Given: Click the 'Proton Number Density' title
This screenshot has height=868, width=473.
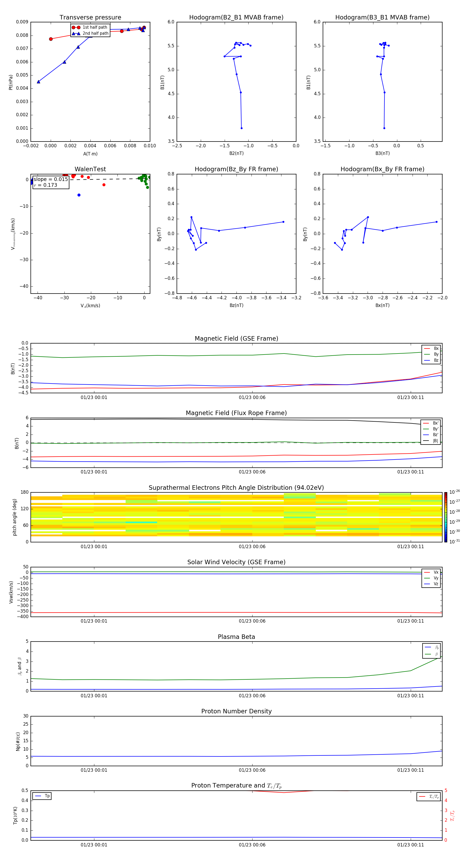Looking at the screenshot, I should point(236,711).
